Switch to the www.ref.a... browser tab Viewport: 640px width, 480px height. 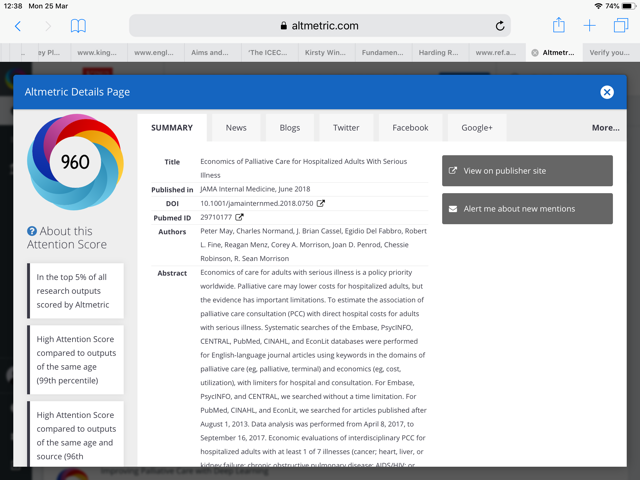(x=497, y=53)
